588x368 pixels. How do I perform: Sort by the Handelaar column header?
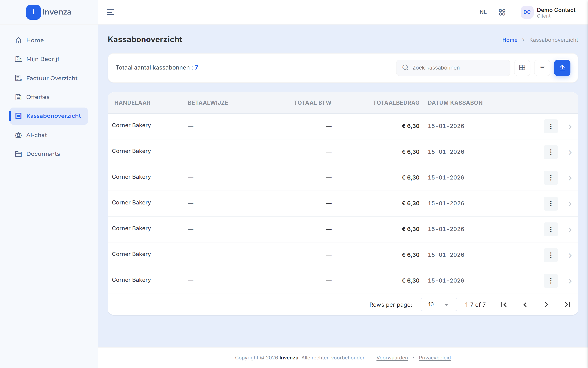point(133,103)
